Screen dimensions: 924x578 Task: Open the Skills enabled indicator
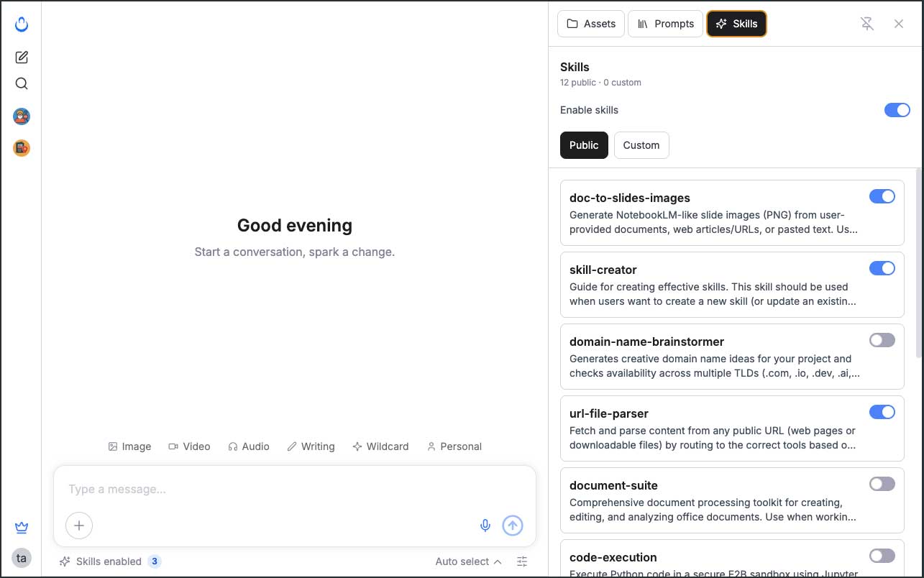coord(110,561)
